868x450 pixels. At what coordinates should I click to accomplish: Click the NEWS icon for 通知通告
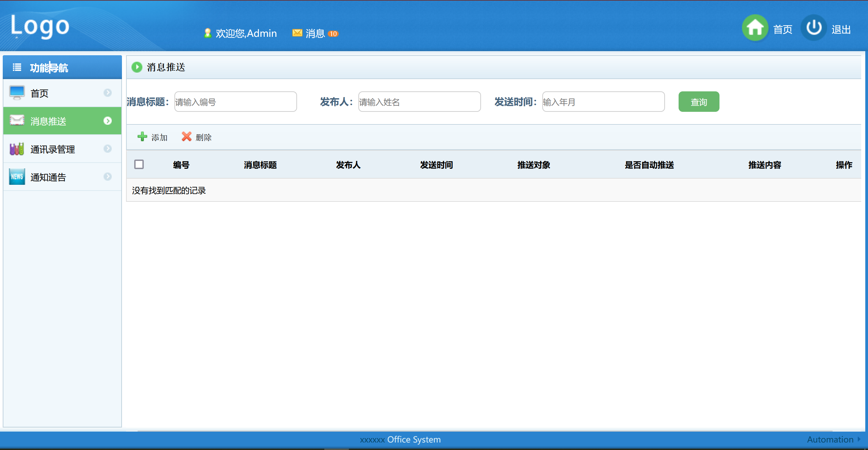coord(17,177)
